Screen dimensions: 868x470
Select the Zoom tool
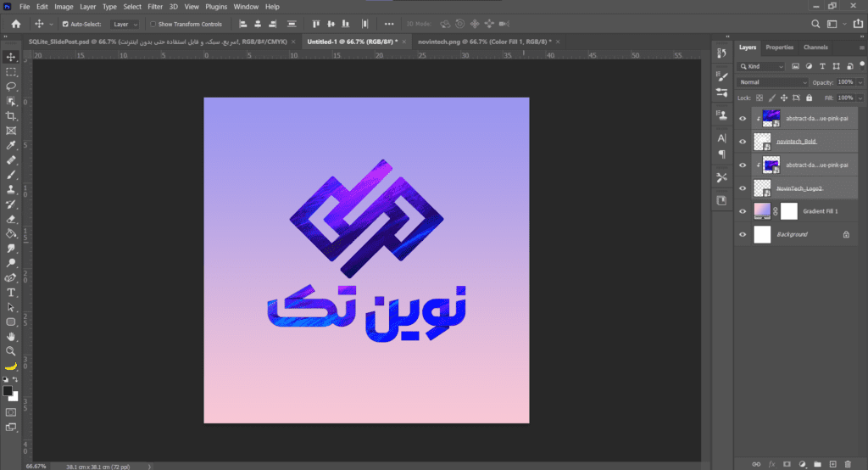click(10, 351)
